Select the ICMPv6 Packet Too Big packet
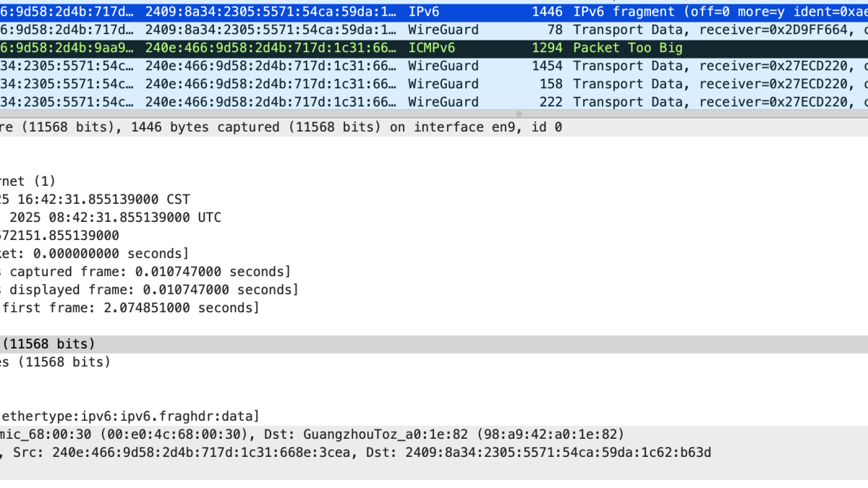 click(434, 48)
